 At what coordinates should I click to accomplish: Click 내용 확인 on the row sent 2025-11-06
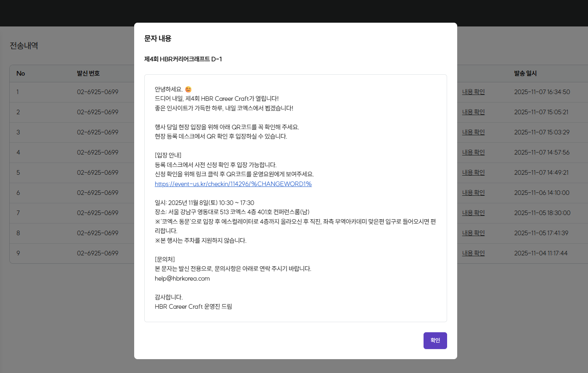coord(473,193)
